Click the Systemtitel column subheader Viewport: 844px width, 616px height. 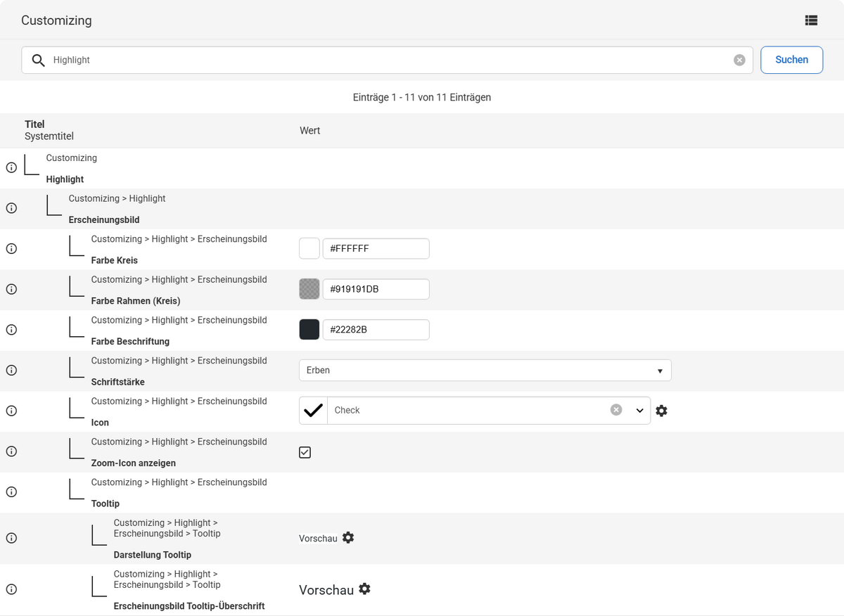(x=49, y=136)
